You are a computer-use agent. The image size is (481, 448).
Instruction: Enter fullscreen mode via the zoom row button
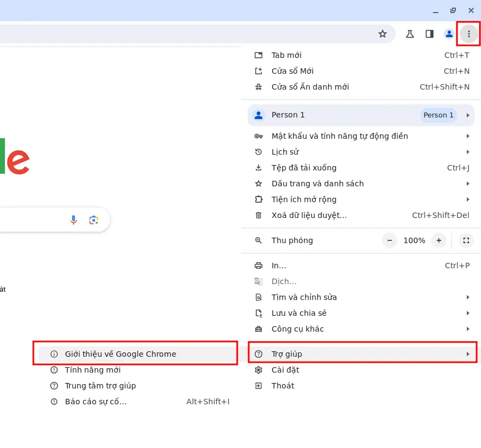[x=466, y=240]
